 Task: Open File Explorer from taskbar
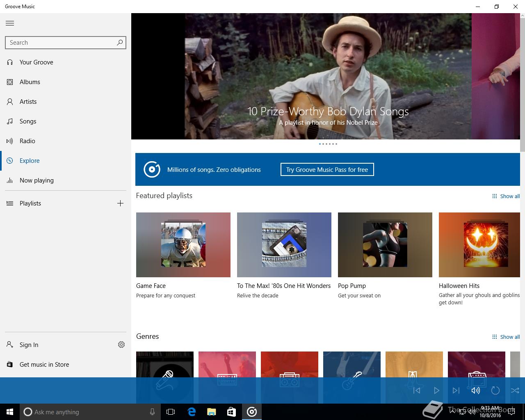(211, 412)
